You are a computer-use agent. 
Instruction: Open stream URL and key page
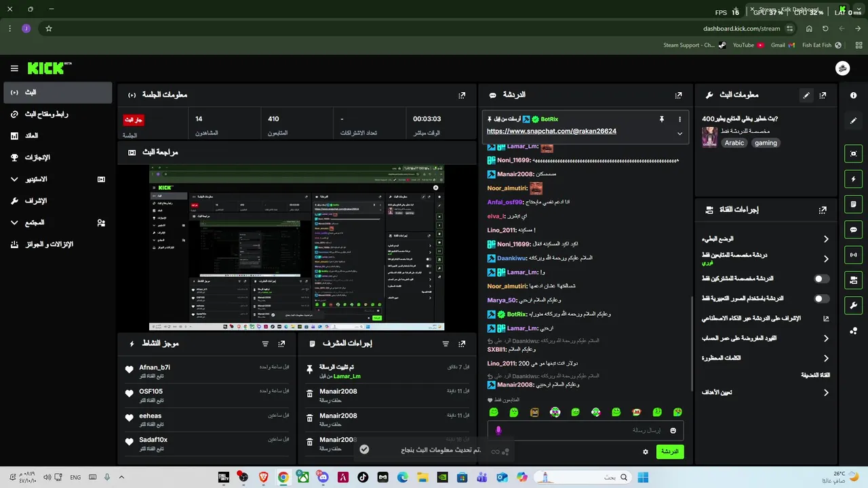pyautogui.click(x=58, y=114)
